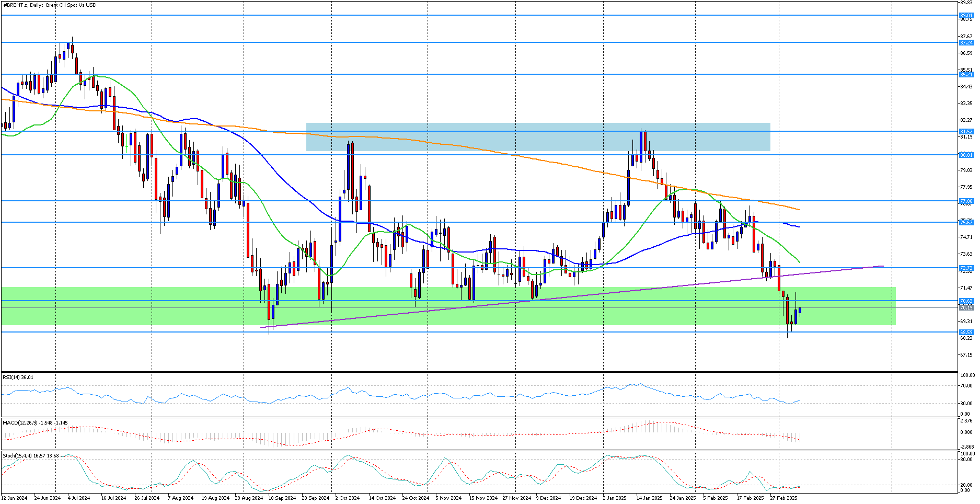Click the 67.15 price scale value
Viewport: 980px width, 504px height.
[x=966, y=354]
